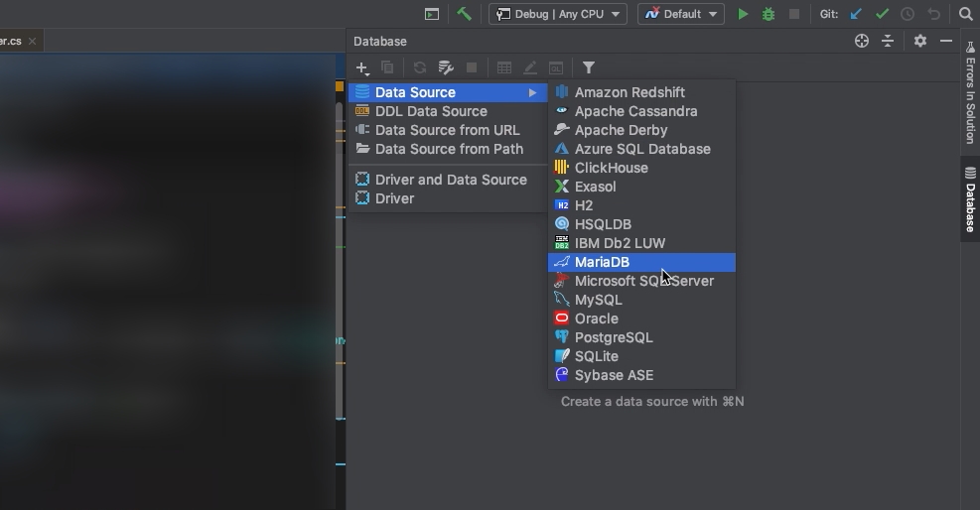Update project with Git blue arrow icon

pos(856,14)
